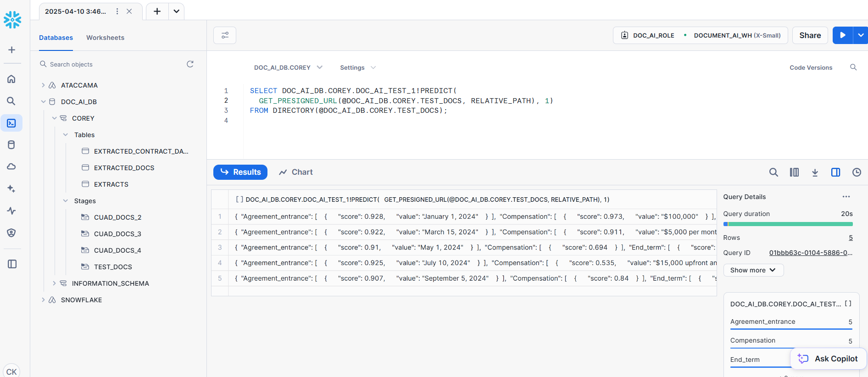Open the Monitoring activity sidebar icon
The image size is (868, 377).
coord(11,211)
